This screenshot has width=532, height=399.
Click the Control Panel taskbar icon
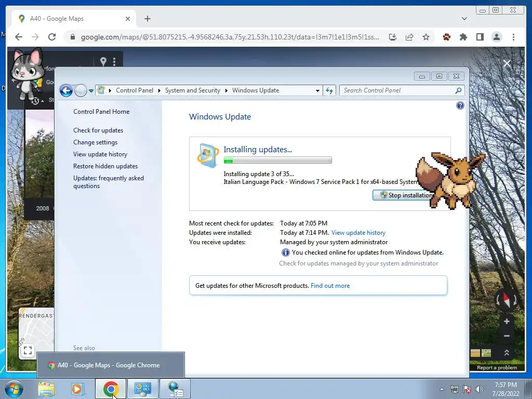tap(143, 389)
